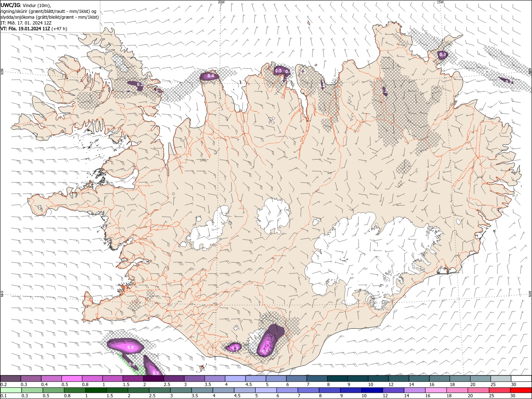Pick the pale green 0.1 swatch in rain scale
Image resolution: width=532 pixels, height=399 pixels.
pos(10,390)
